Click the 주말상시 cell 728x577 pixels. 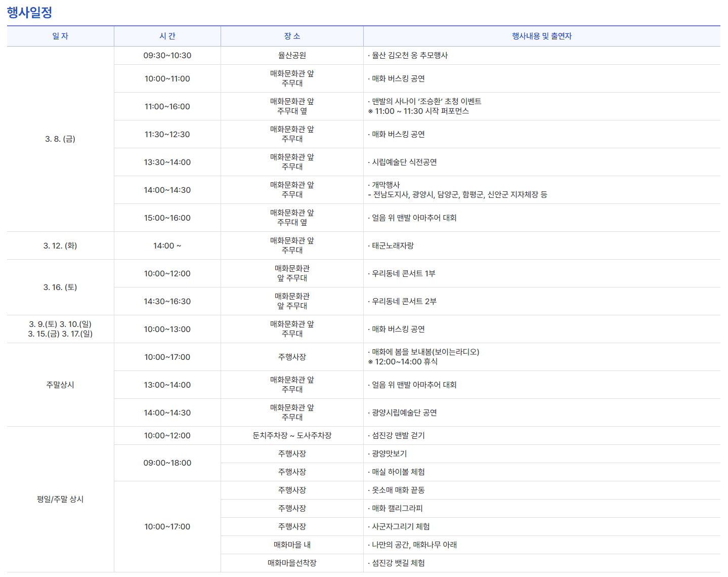click(60, 385)
